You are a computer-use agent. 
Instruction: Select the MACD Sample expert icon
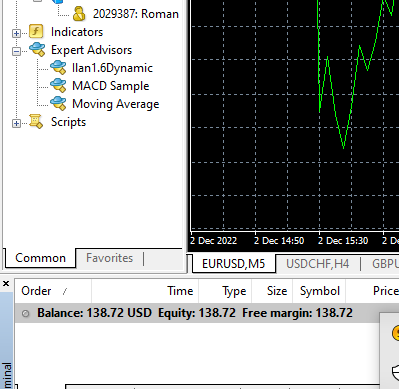tap(58, 86)
